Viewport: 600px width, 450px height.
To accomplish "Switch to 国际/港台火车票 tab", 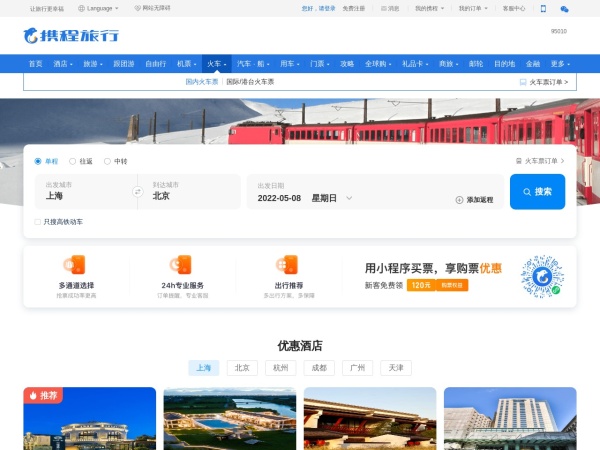I will point(250,82).
